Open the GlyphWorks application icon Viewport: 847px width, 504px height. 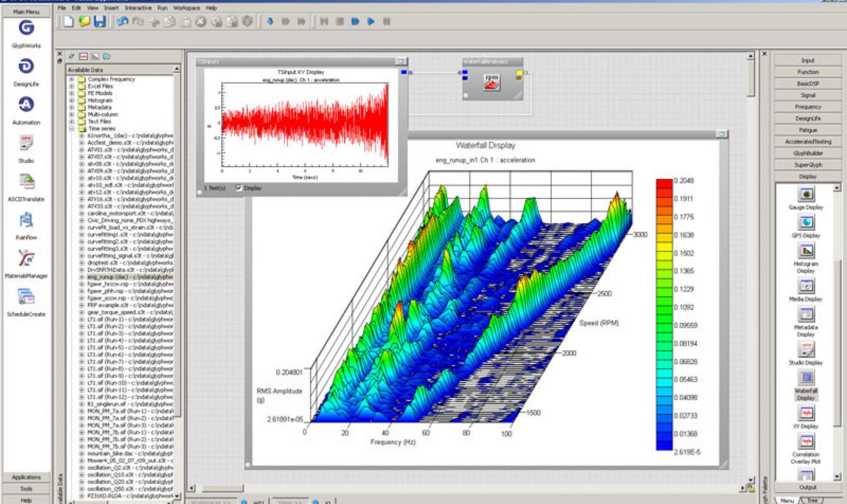(x=26, y=28)
